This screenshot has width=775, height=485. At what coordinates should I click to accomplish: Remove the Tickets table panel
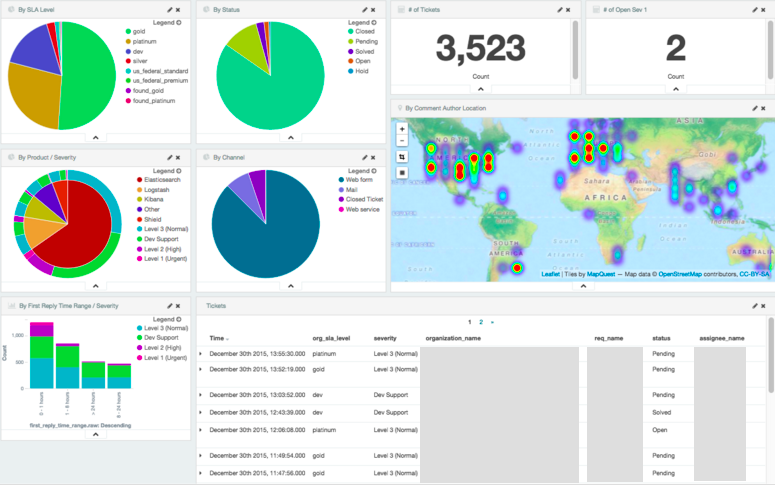pos(763,306)
